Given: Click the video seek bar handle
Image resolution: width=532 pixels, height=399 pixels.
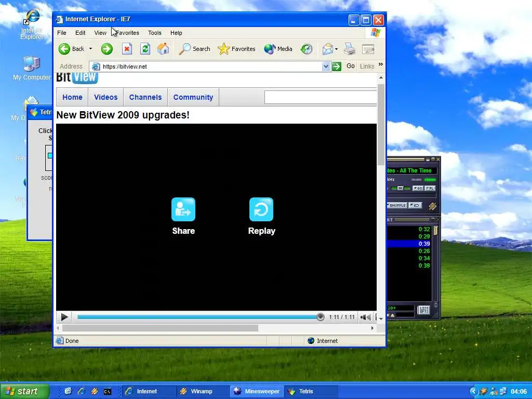Looking at the screenshot, I should 320,317.
